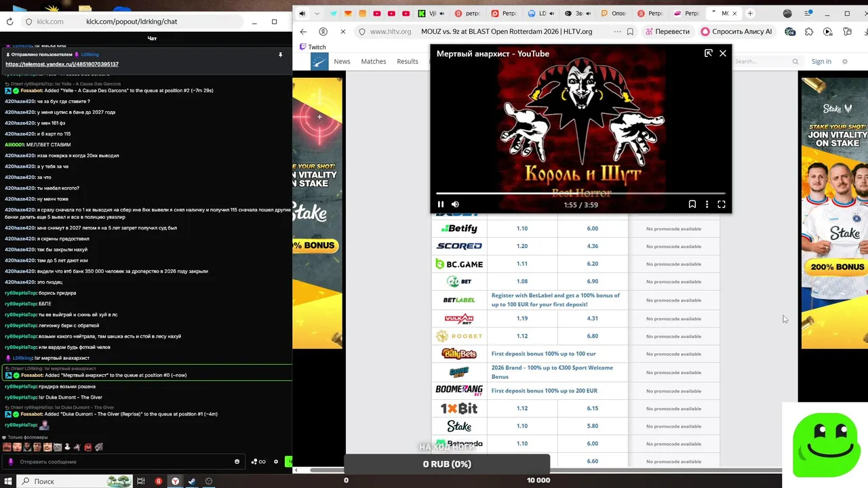Close the active MC tab
This screenshot has height=488, width=868.
(x=734, y=14)
